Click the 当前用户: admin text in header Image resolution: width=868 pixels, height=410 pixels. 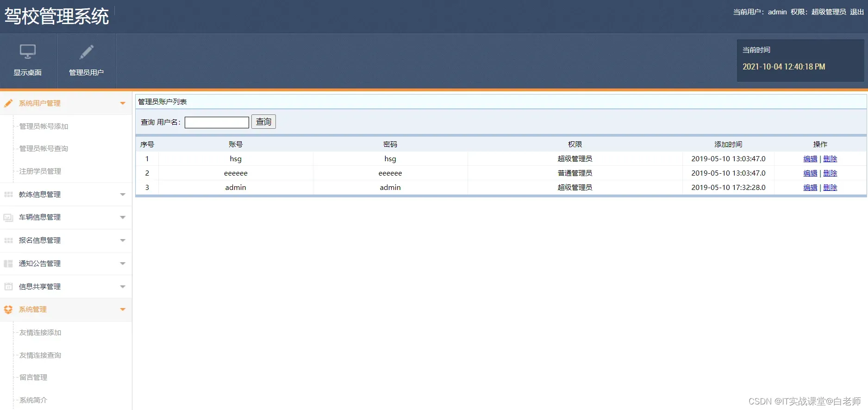[x=760, y=12]
